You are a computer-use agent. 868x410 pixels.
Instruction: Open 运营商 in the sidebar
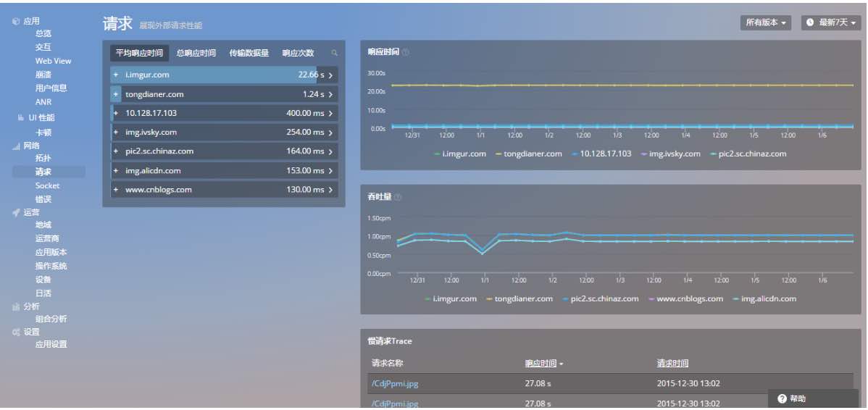[47, 238]
